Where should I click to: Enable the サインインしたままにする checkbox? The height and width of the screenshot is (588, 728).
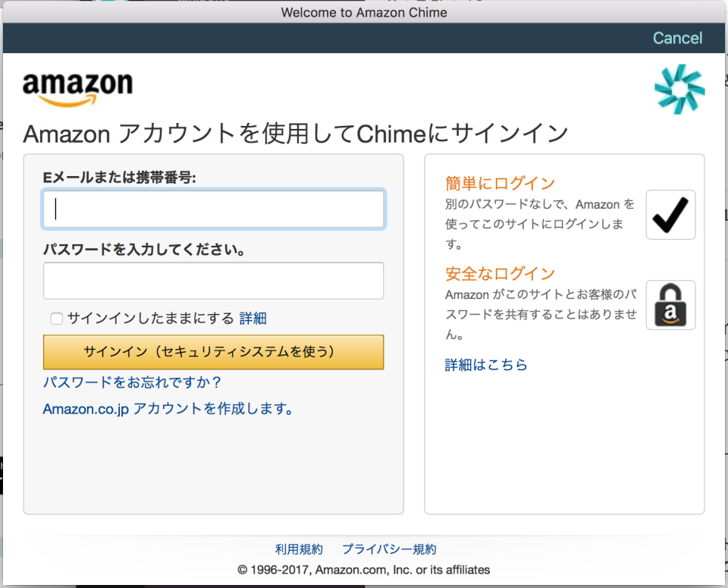point(56,319)
